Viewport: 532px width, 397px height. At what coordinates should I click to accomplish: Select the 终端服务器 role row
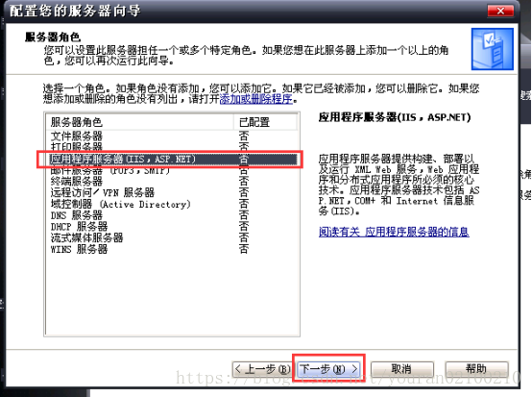point(172,182)
